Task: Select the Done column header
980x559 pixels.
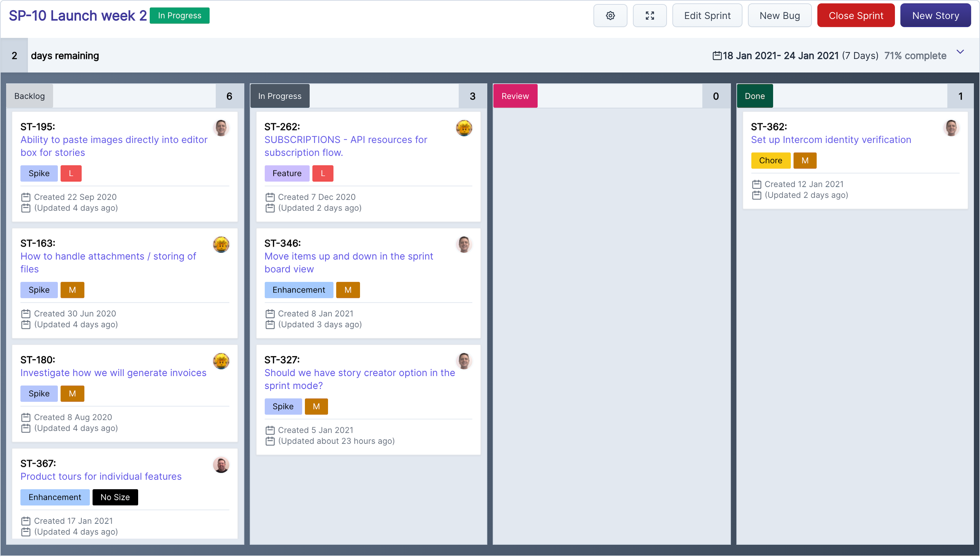Action: click(754, 96)
